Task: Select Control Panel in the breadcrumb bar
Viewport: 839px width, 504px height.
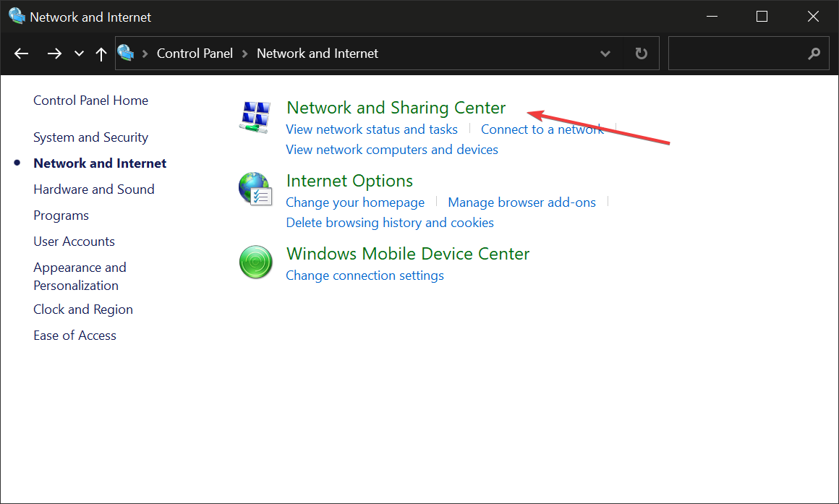Action: [x=195, y=53]
